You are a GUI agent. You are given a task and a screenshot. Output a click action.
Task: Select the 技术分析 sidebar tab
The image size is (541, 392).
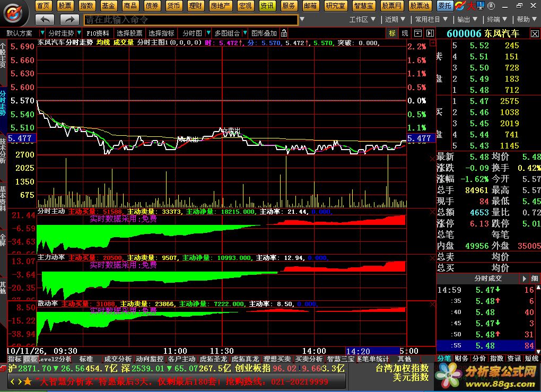[x=3, y=151]
